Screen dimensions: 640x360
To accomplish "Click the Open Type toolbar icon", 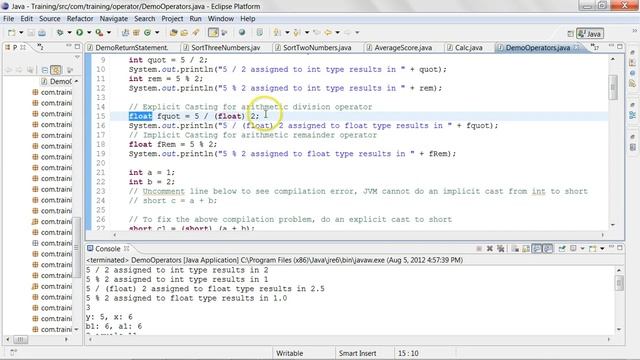I will pos(173,33).
